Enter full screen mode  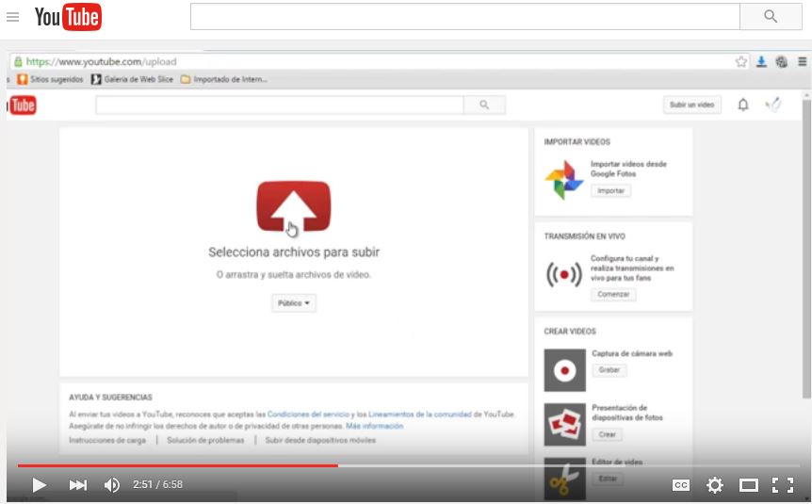pos(783,485)
